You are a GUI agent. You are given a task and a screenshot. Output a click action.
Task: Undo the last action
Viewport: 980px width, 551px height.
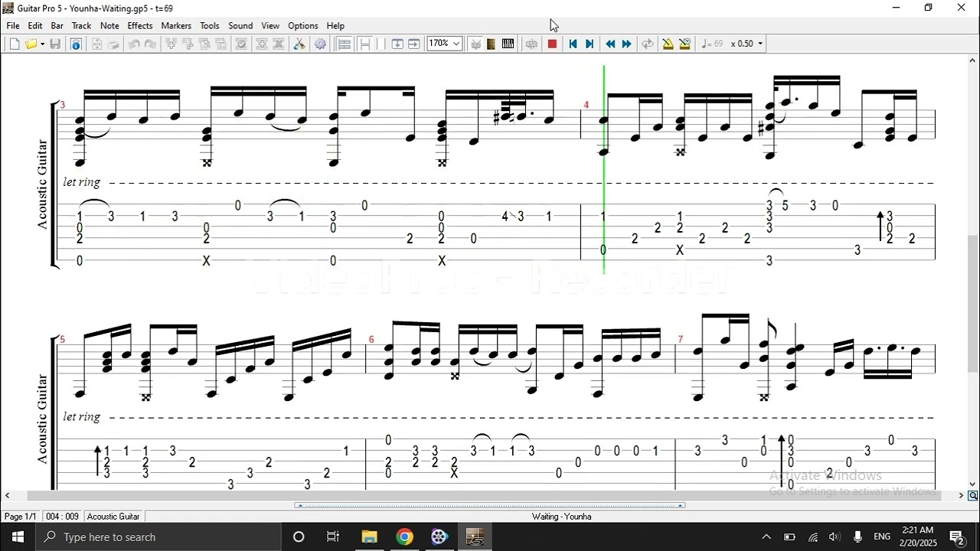pos(134,44)
